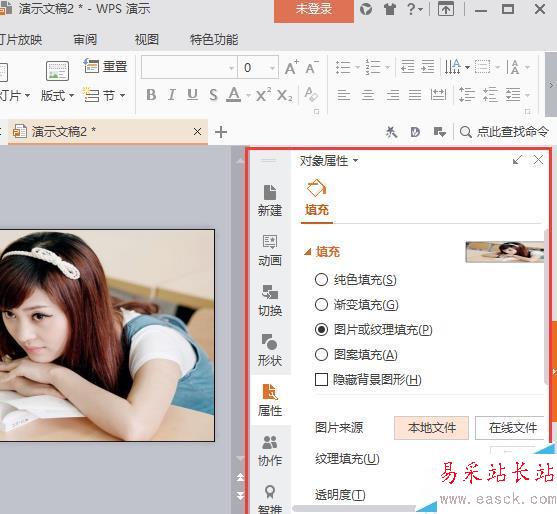557x514 pixels.
Task: Clear text formatting eraser icon
Action: click(311, 94)
